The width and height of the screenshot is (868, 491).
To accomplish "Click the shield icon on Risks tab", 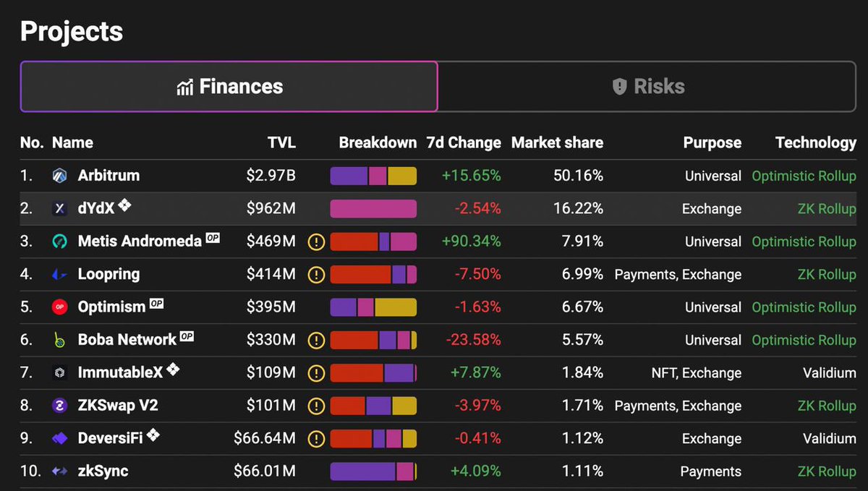I will click(x=619, y=87).
